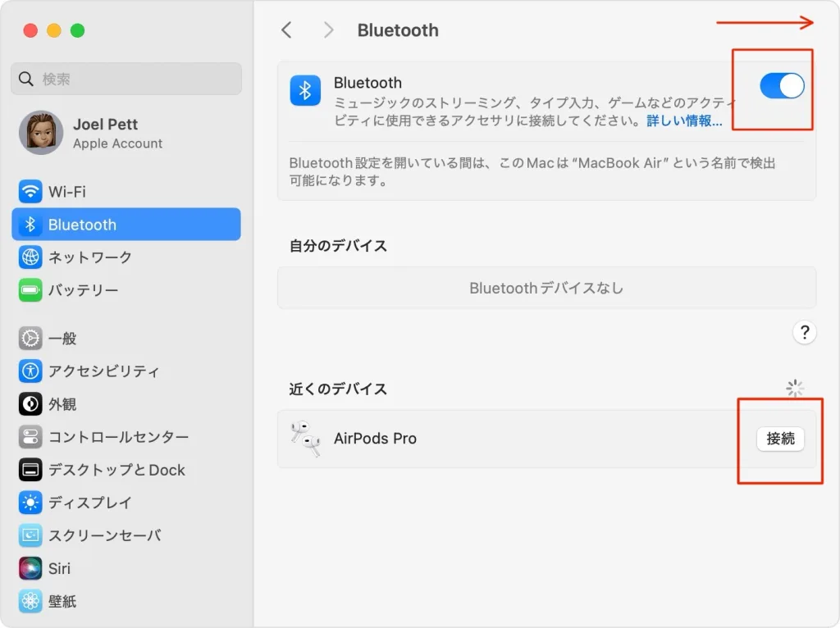
Task: Click the 検索 search field
Action: 126,79
